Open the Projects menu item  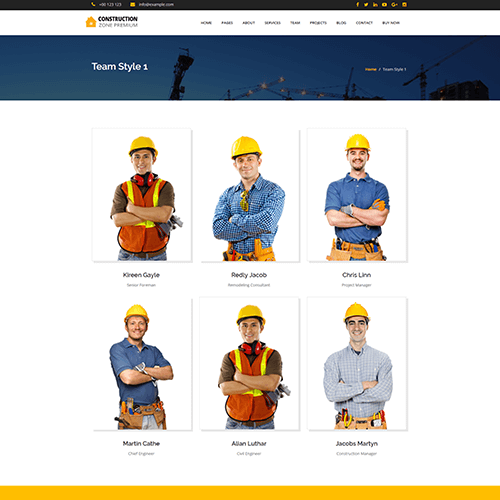[x=318, y=23]
